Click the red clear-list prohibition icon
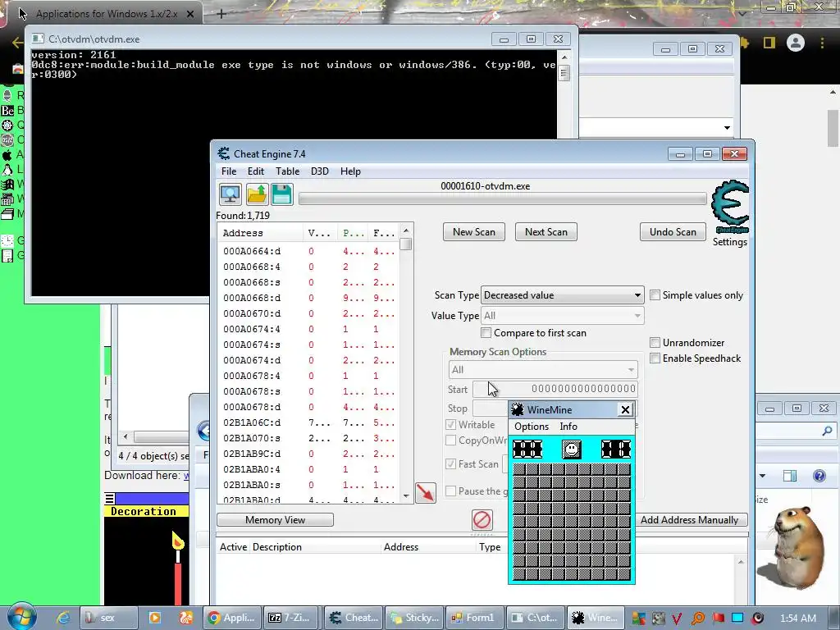This screenshot has width=840, height=630. click(x=482, y=519)
